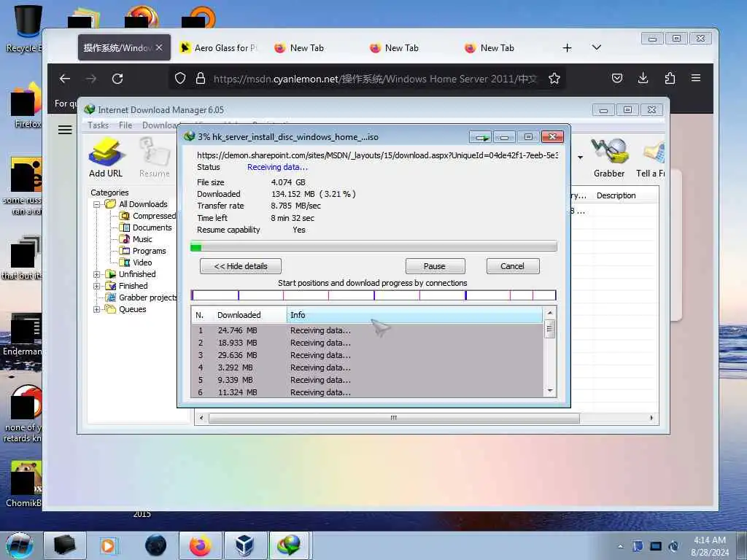Click the Tell a Friend toolbar icon

click(651, 157)
